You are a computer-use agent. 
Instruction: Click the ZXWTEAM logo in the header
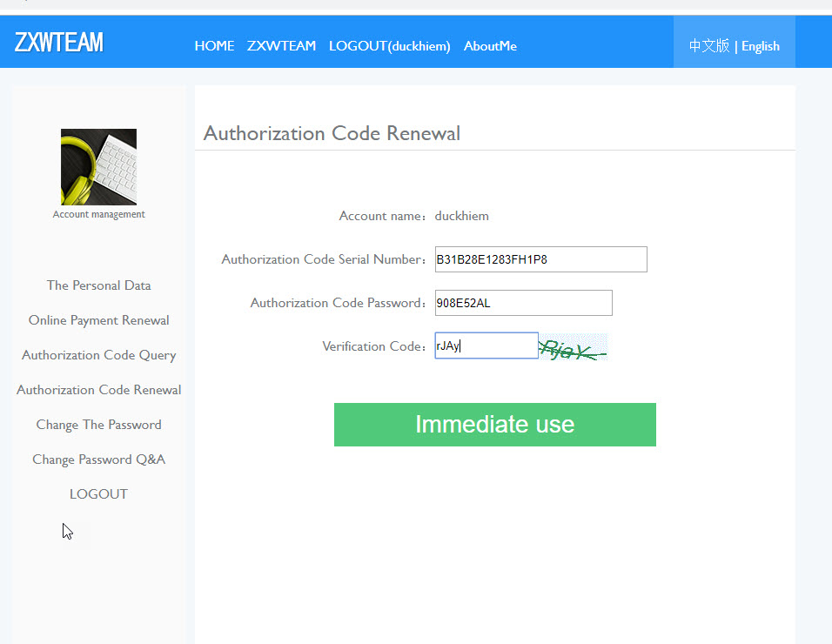point(58,41)
